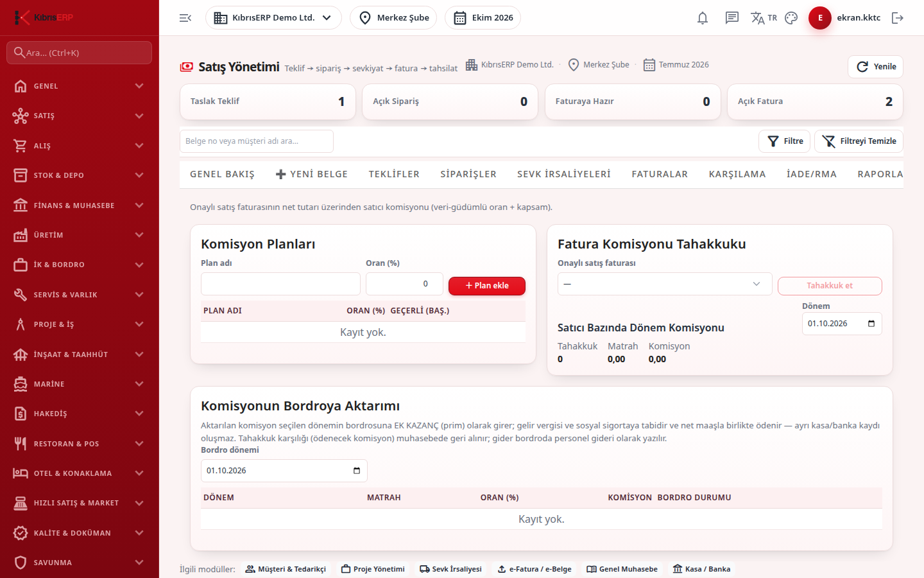Image resolution: width=924 pixels, height=578 pixels.
Task: Switch to the Genel Bakış tab
Action: click(x=222, y=174)
